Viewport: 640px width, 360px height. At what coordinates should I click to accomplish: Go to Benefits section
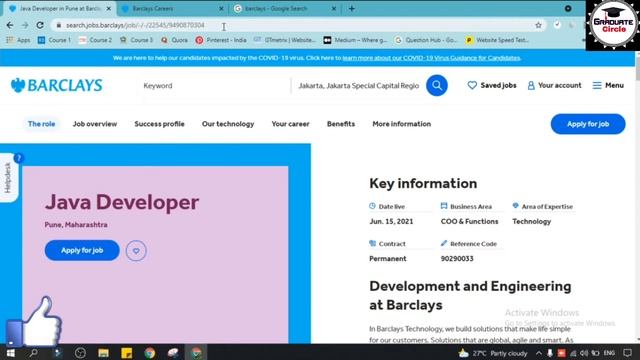[x=341, y=124]
